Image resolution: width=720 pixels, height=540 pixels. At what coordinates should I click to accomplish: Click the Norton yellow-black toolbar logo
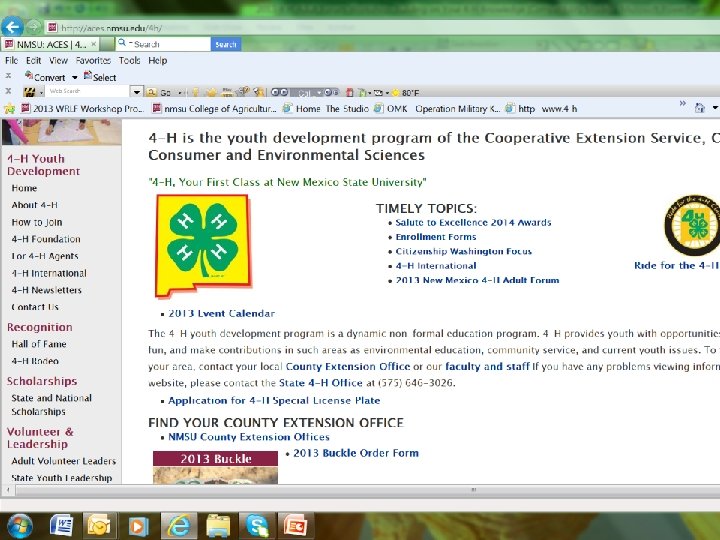30,92
